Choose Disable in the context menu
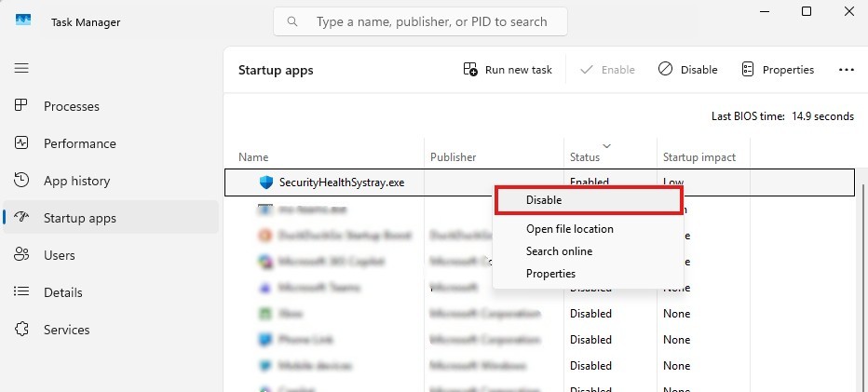Viewport: 868px width, 392px height. point(589,200)
